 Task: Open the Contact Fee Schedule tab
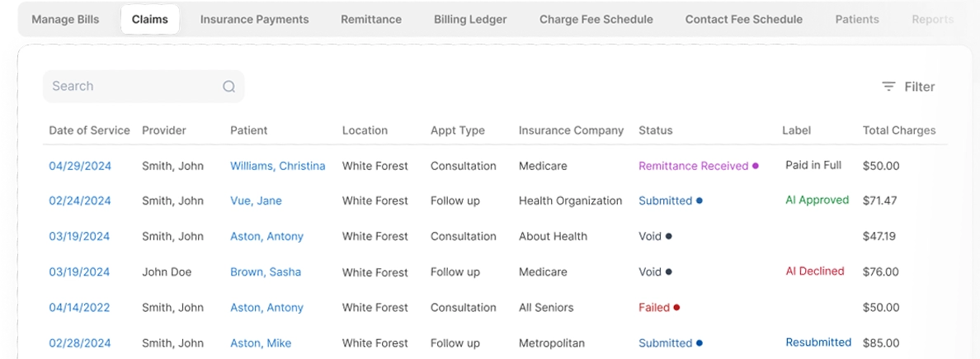pos(744,19)
